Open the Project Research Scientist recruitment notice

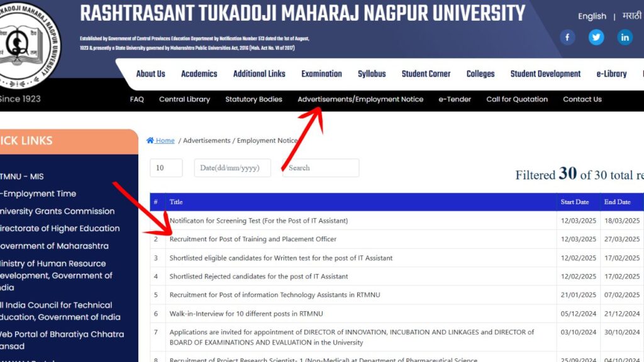pos(324,359)
